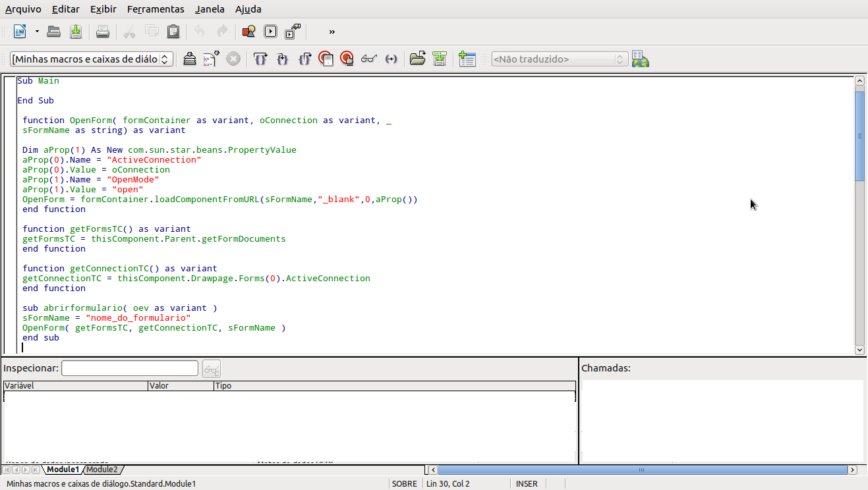Open the library dropdown 'Minhas macros e caixas de diálo'
Viewport: 868px width, 490px height.
[92, 59]
